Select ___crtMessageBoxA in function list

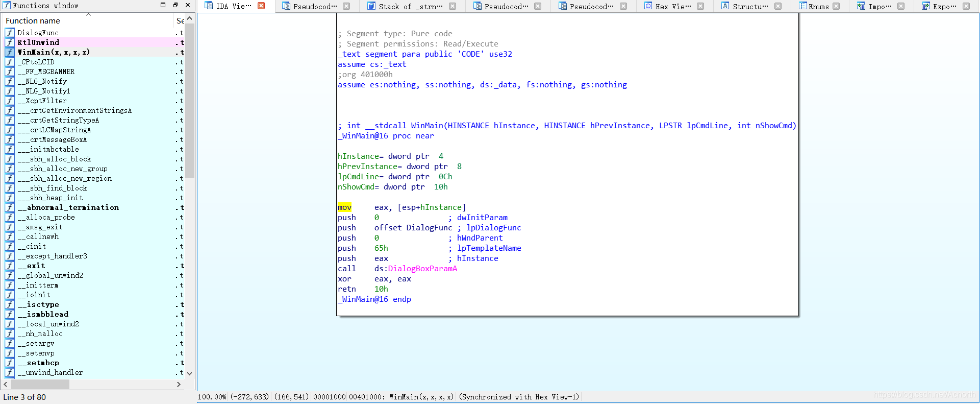[94, 139]
